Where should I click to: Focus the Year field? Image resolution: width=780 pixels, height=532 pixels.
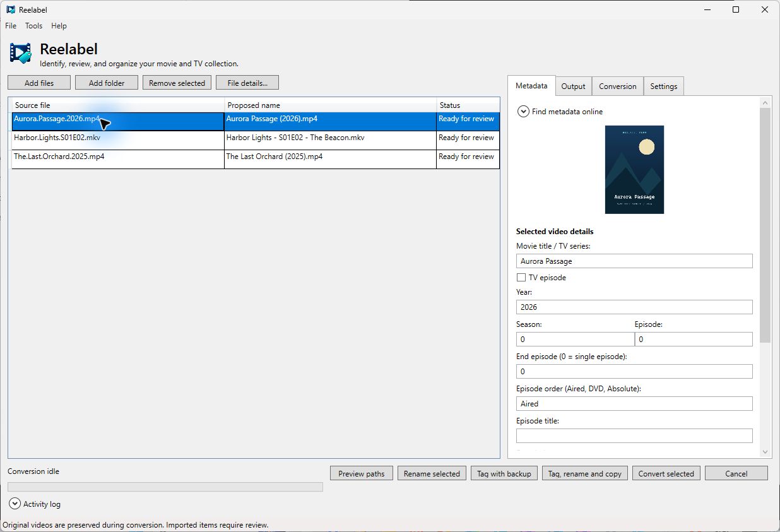tap(634, 307)
